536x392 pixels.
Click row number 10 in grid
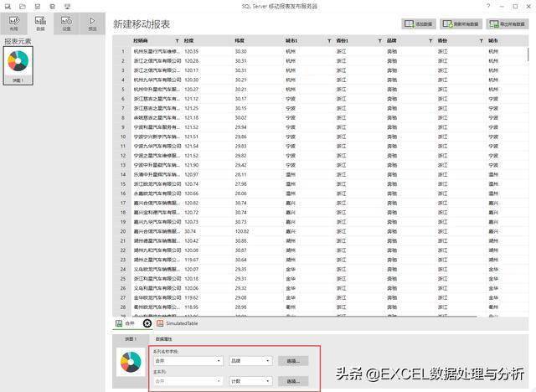[123, 137]
